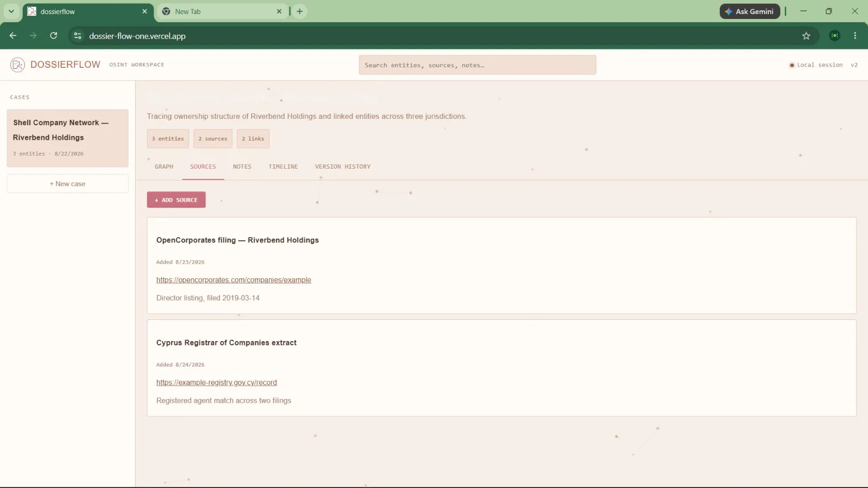The width and height of the screenshot is (868, 488).
Task: Click the Local session status indicator
Action: click(816, 65)
